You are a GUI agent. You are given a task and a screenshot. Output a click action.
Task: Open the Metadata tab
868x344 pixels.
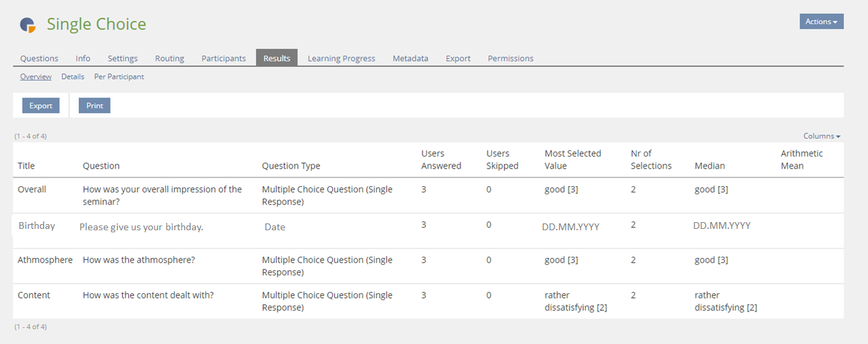410,58
